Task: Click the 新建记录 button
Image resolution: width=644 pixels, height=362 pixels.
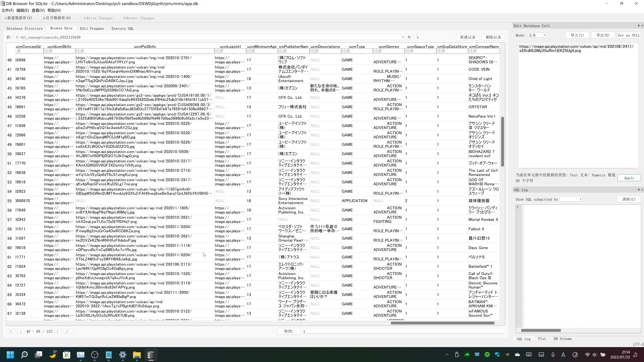Action: pos(468,37)
